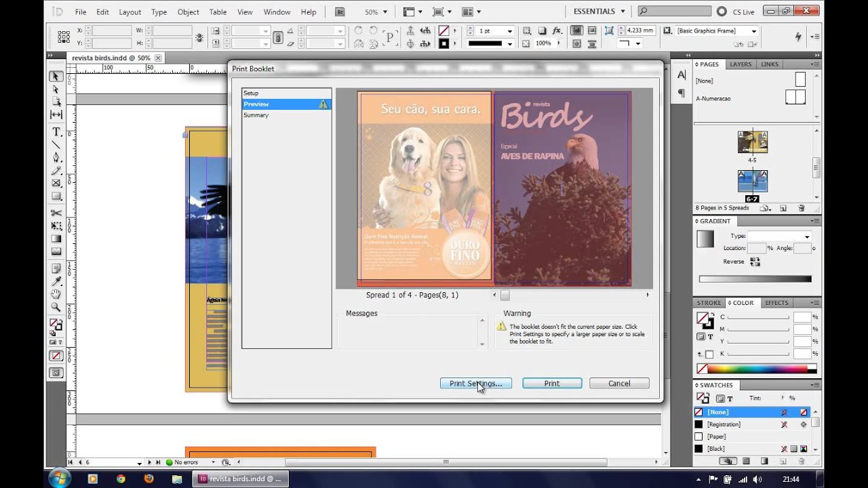868x488 pixels.
Task: Select the Direct Selection tool
Action: tap(56, 89)
